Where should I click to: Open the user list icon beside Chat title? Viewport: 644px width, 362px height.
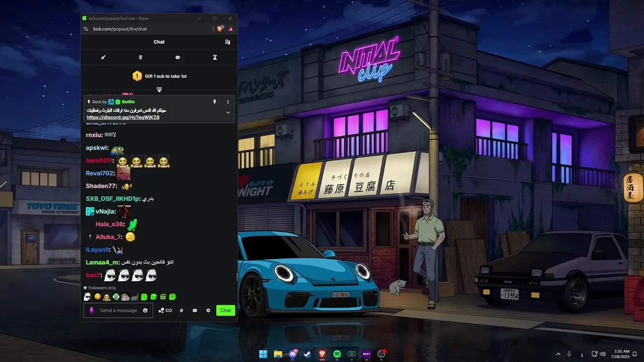(227, 42)
